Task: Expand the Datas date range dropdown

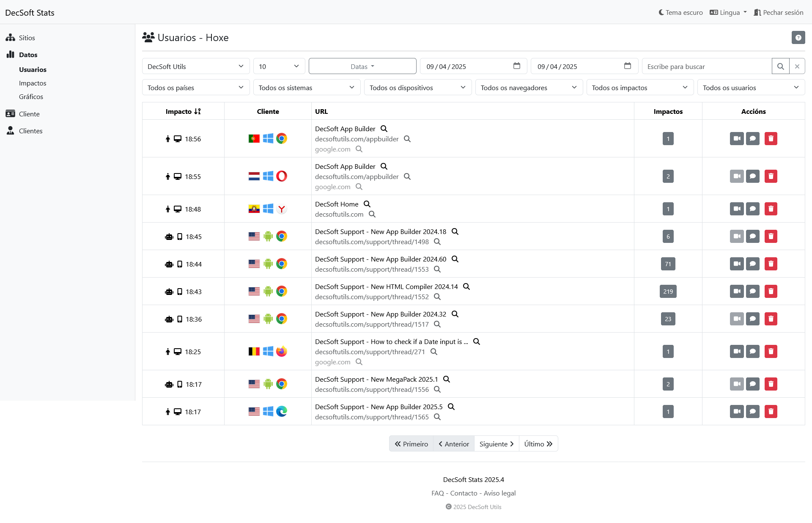Action: click(362, 66)
